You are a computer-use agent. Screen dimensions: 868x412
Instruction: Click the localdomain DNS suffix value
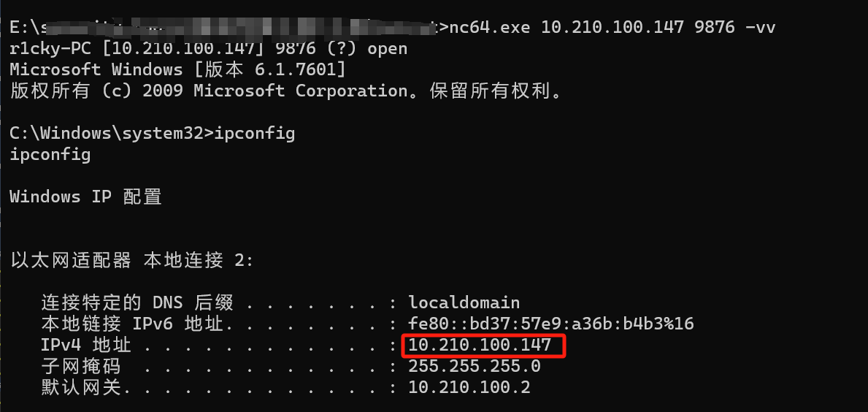point(464,303)
